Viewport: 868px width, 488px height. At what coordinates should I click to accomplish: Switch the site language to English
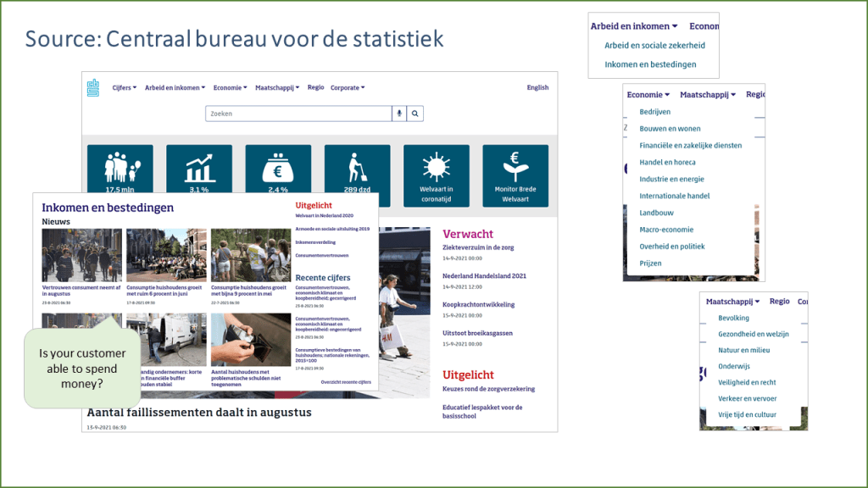pos(537,87)
